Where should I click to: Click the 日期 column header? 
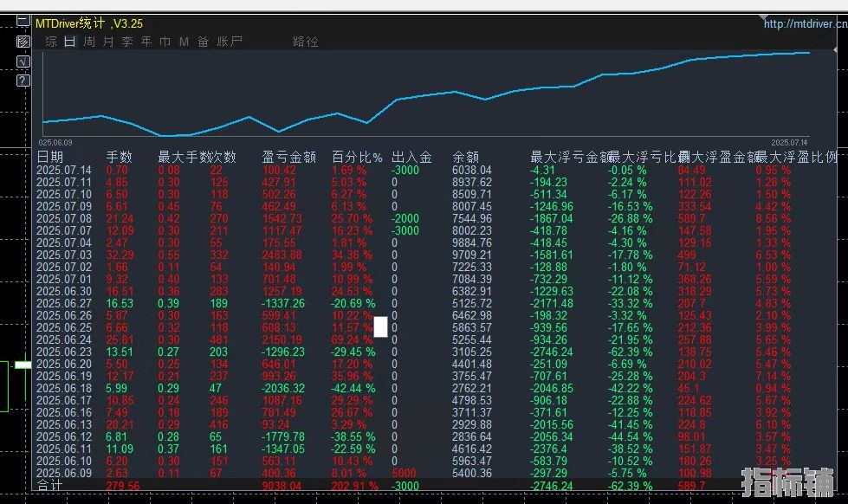(49, 157)
